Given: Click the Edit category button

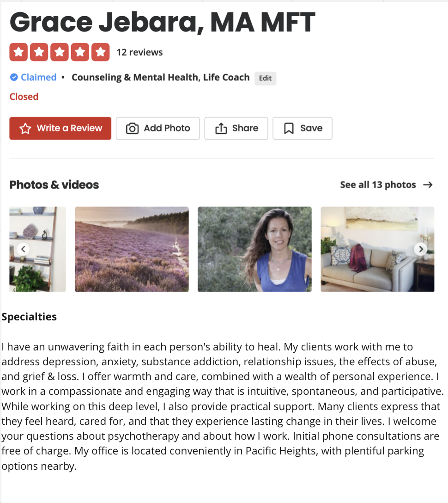Looking at the screenshot, I should [266, 78].
